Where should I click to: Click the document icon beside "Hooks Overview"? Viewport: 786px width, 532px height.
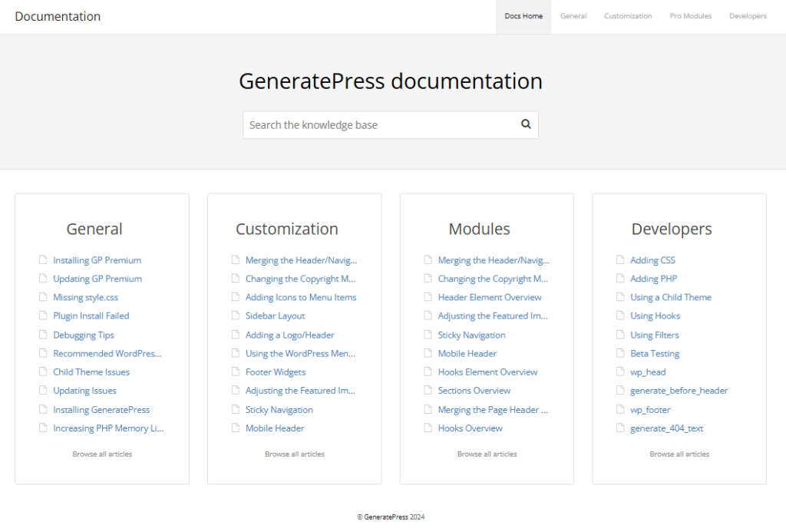[428, 428]
